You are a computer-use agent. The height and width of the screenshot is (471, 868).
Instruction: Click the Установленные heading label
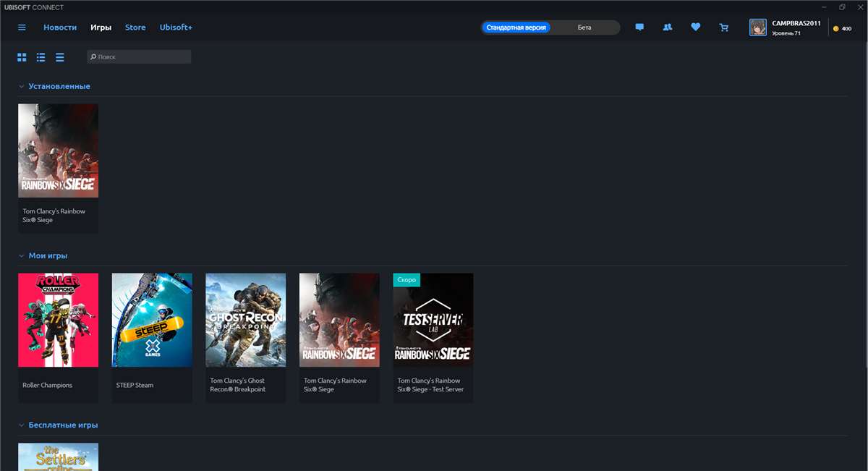pos(59,86)
